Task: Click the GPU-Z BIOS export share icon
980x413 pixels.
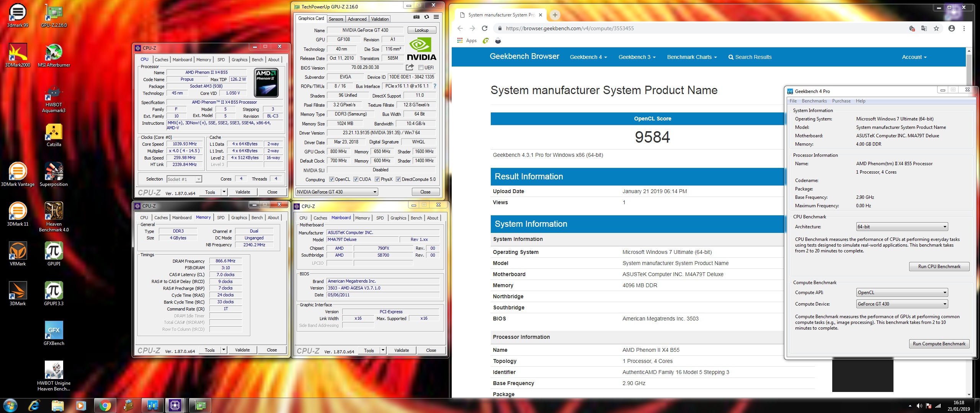Action: [410, 67]
